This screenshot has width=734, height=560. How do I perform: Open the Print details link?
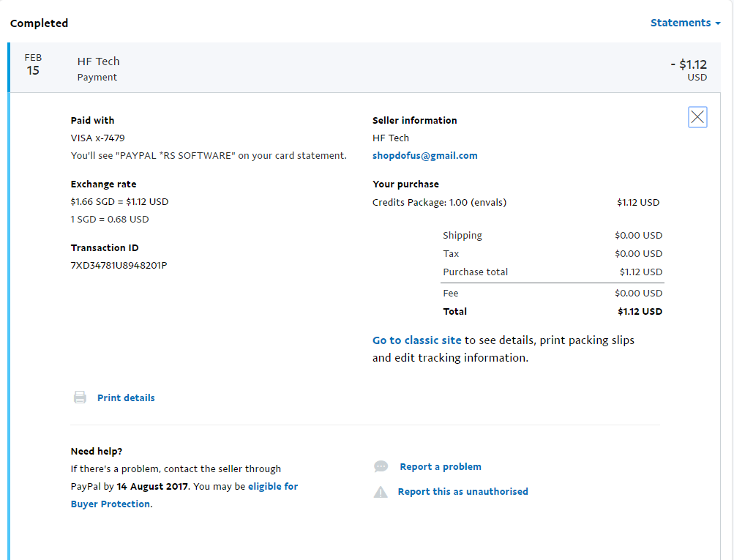(126, 398)
